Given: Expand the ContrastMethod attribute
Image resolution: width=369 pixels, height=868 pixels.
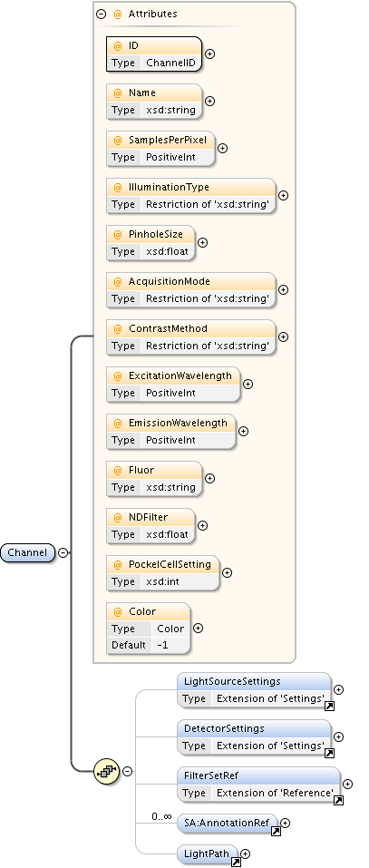Looking at the screenshot, I should [283, 336].
